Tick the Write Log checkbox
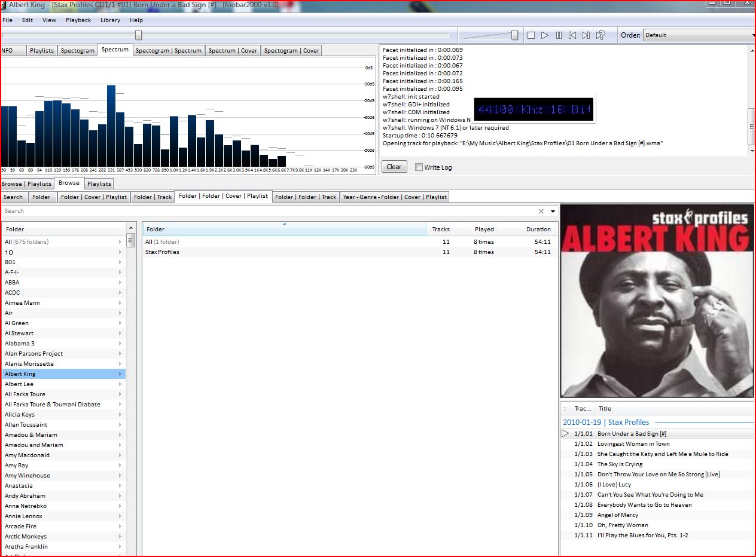Image resolution: width=756 pixels, height=557 pixels. click(x=419, y=167)
